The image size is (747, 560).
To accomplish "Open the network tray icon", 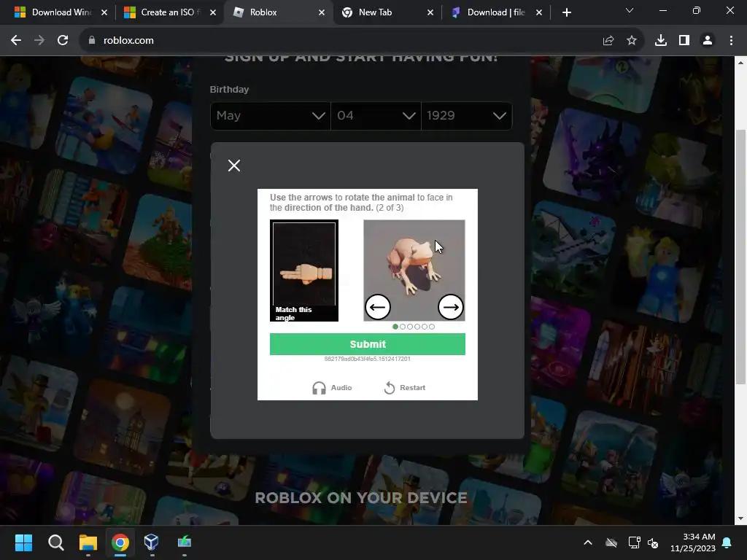I will coord(634,542).
